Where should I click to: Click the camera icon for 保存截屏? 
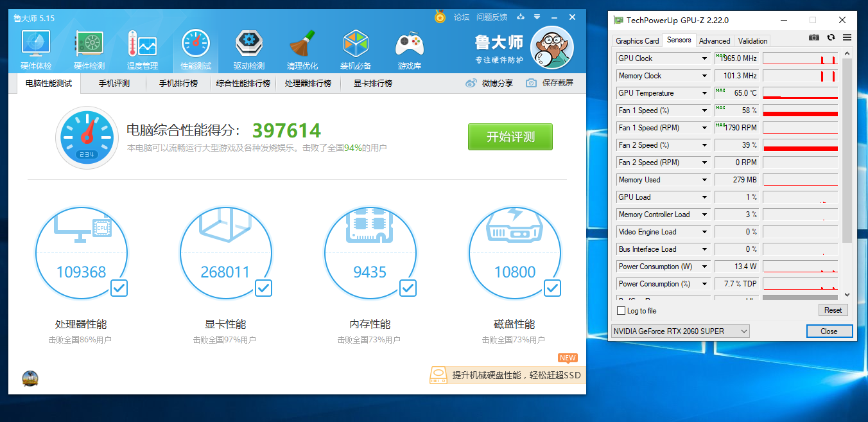pos(531,83)
